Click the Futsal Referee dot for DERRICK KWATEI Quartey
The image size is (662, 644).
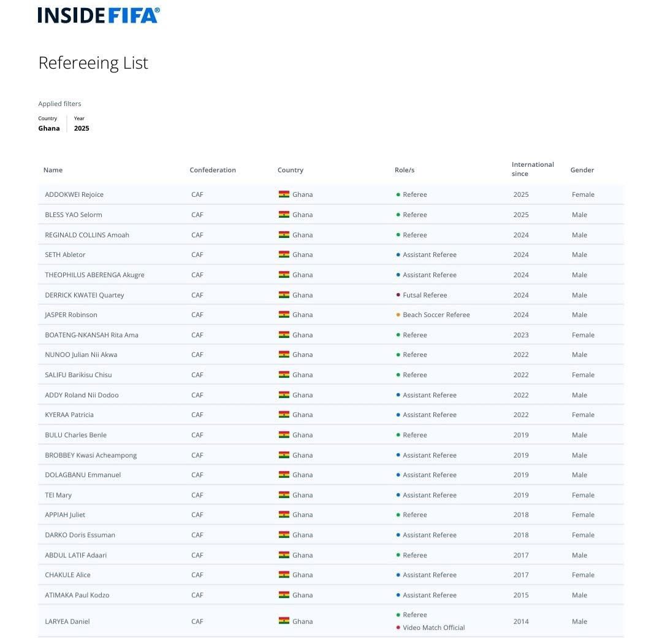click(398, 295)
